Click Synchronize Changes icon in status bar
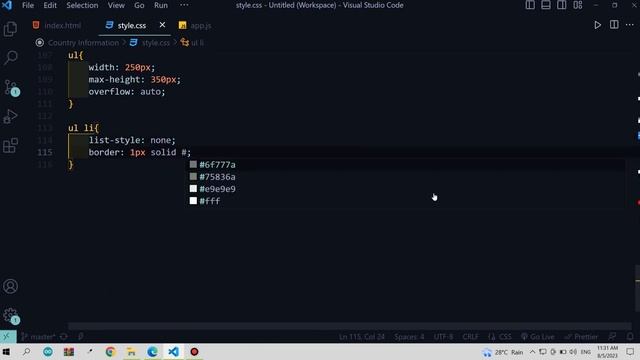 64,337
